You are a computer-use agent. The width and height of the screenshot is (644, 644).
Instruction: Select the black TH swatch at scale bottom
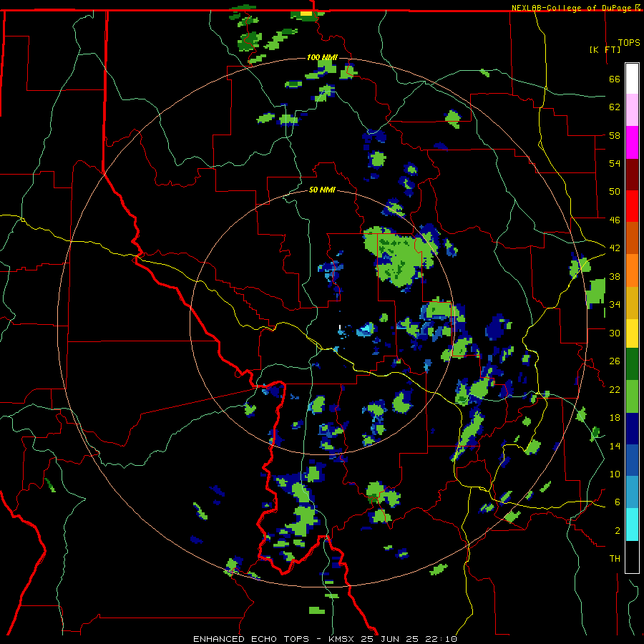coord(632,557)
